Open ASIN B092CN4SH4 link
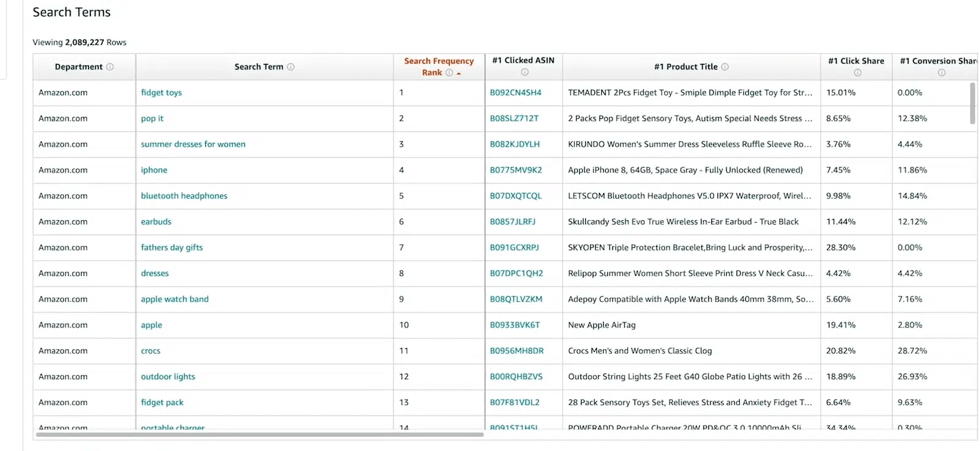This screenshot has width=980, height=451. point(515,93)
